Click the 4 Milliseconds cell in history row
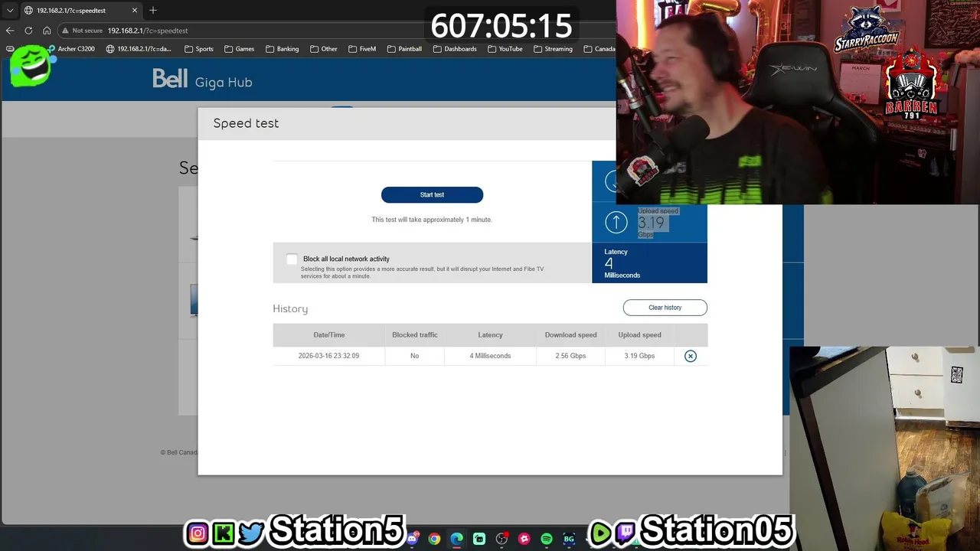Image resolution: width=980 pixels, height=551 pixels. pos(490,356)
